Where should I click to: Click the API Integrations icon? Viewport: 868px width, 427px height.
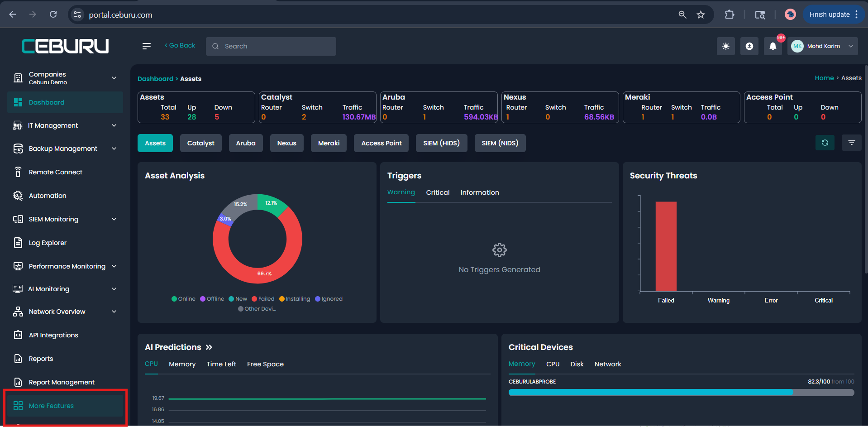pos(18,335)
